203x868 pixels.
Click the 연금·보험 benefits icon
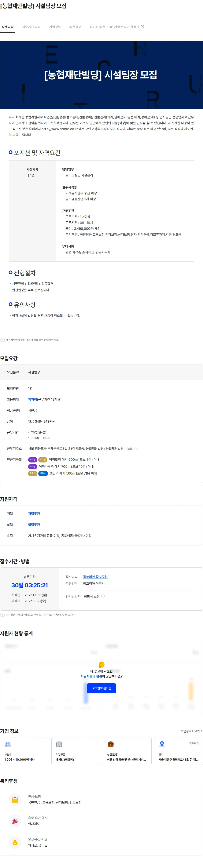15,799
